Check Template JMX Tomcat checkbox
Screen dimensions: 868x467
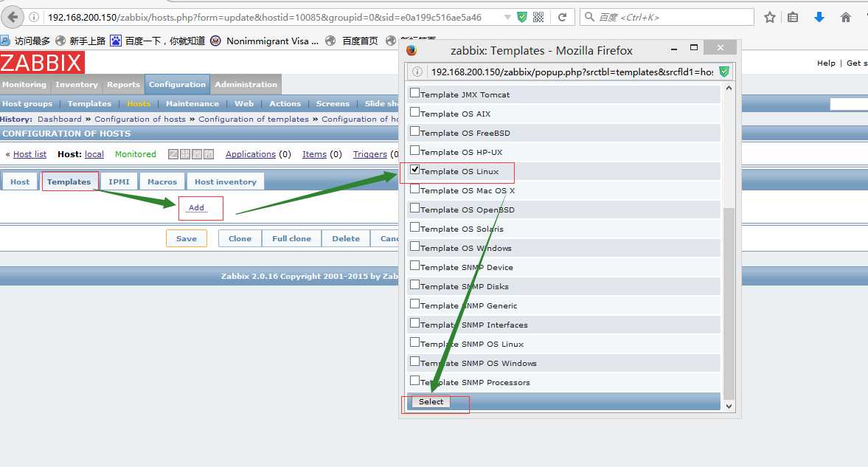(414, 93)
